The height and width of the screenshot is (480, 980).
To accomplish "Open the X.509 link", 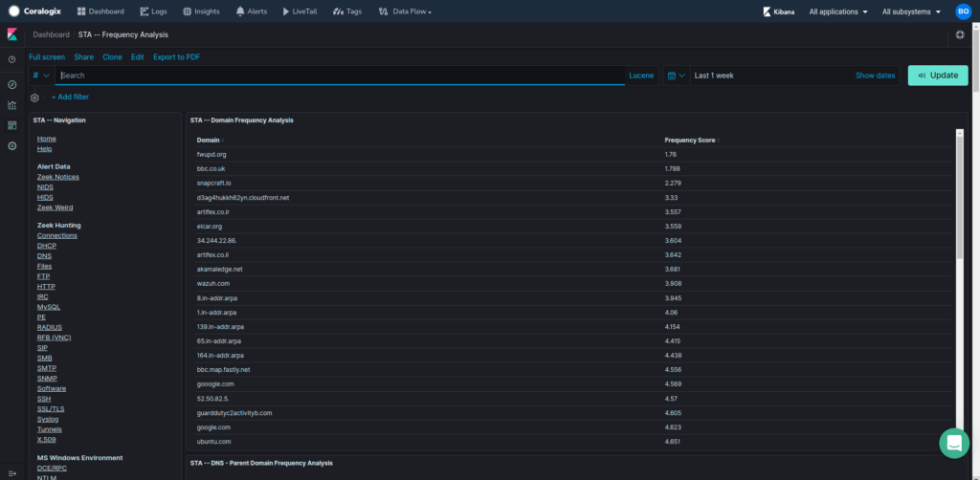I will [46, 440].
